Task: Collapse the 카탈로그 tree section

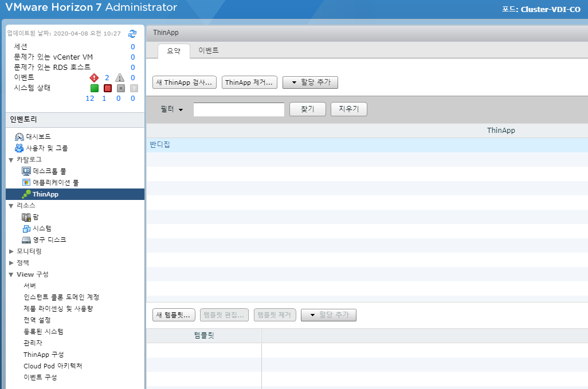Action: coord(11,160)
